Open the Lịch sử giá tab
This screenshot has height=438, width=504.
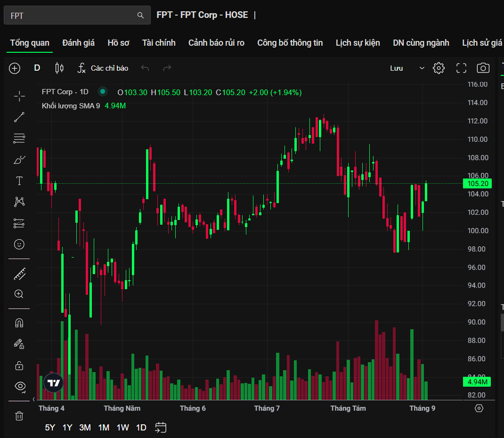482,43
